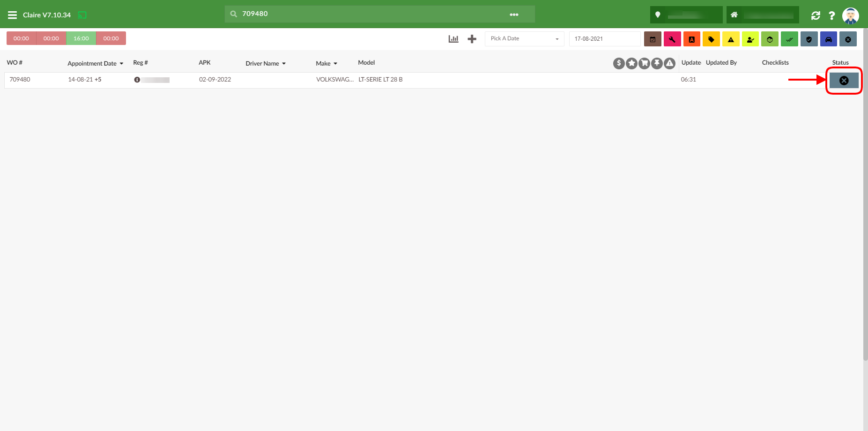Toggle the orange letter A status filter
This screenshot has width=868, height=431.
click(x=692, y=39)
